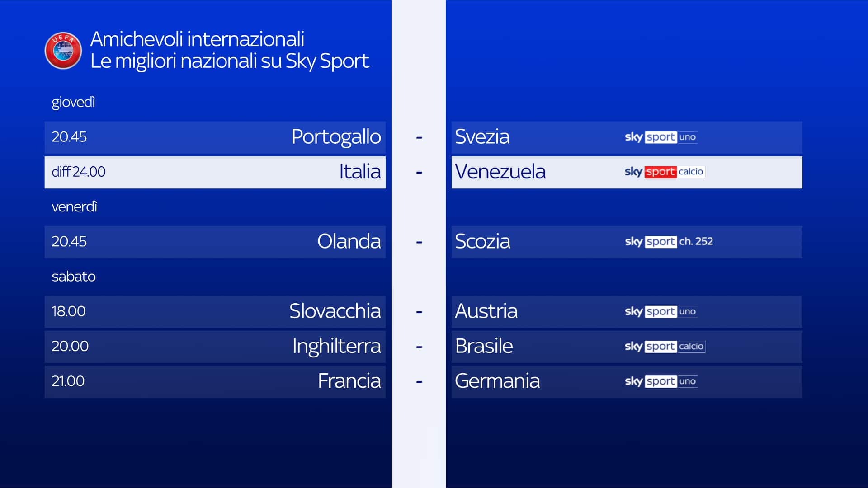This screenshot has height=488, width=868.
Task: Click the Olanda team name
Action: pyautogui.click(x=349, y=241)
